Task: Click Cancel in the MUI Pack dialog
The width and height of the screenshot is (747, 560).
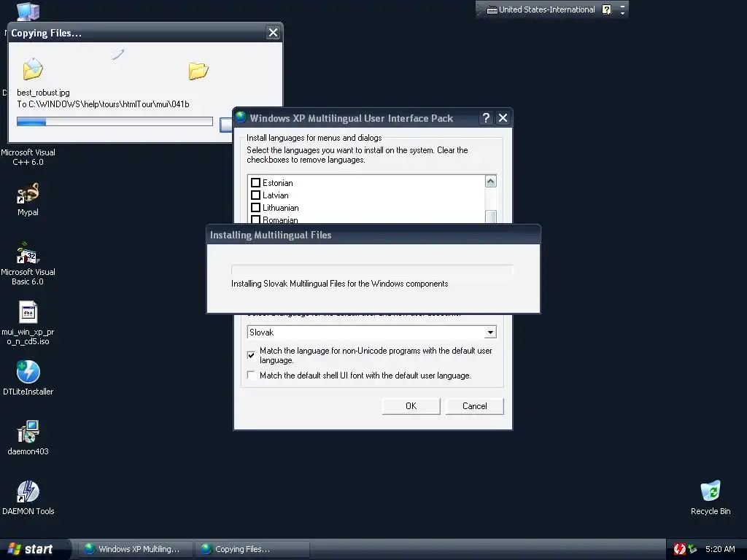Action: tap(474, 406)
